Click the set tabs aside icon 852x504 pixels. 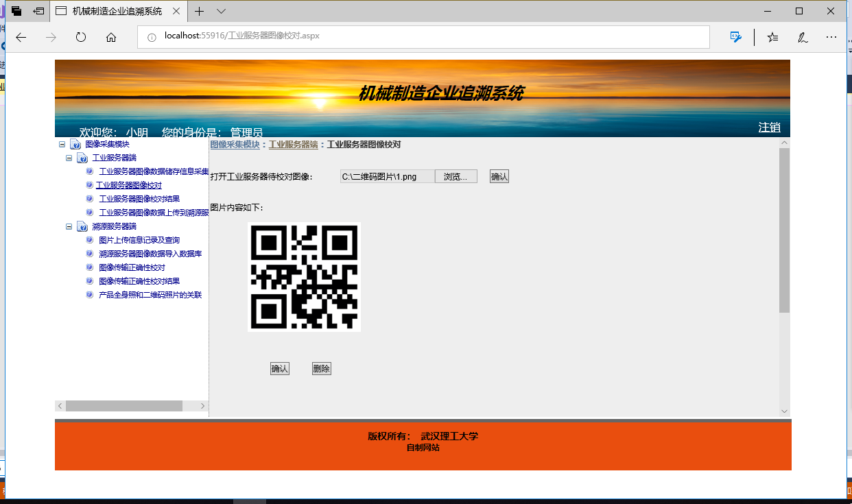pyautogui.click(x=39, y=11)
